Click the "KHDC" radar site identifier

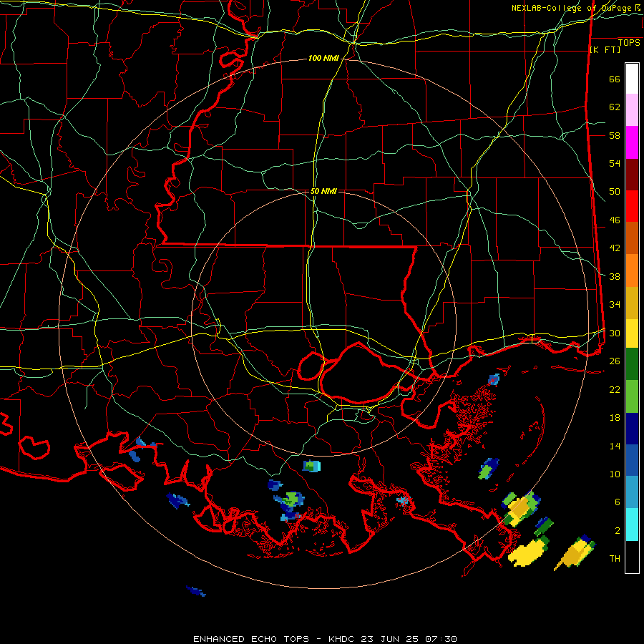[x=343, y=639]
